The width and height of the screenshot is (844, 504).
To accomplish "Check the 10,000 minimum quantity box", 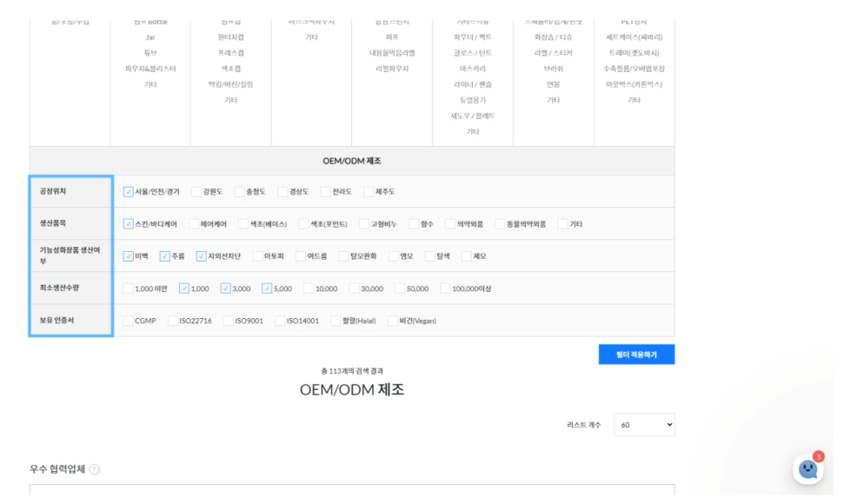I will [309, 288].
